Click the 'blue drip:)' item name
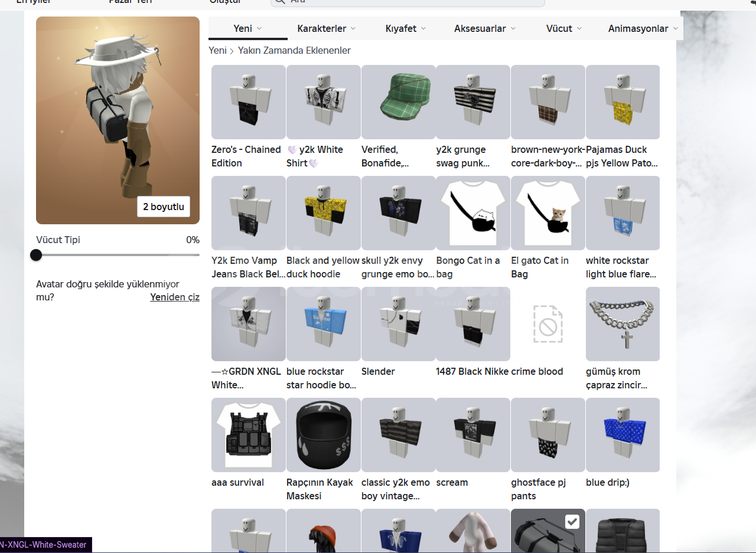This screenshot has width=756, height=553. point(608,482)
